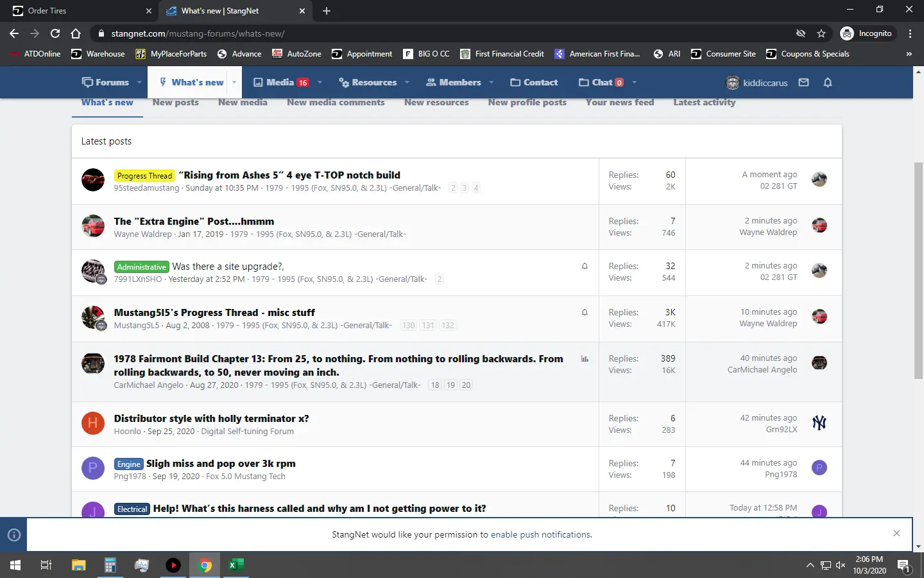Image resolution: width=924 pixels, height=578 pixels.
Task: Go to page 20 of Fairmont thread
Action: click(x=466, y=385)
